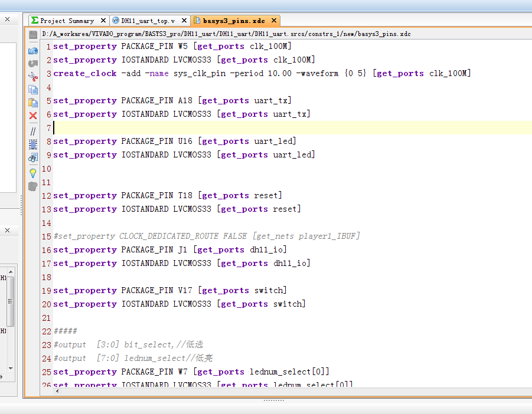This screenshot has width=532, height=414.
Task: Open Find with the binoculars icon
Action: [33, 157]
